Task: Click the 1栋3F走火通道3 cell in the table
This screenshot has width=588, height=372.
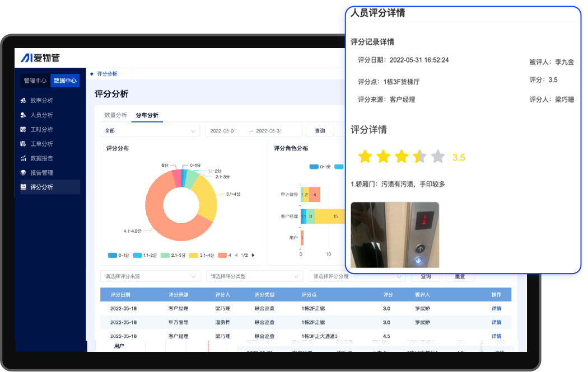Action: point(320,336)
